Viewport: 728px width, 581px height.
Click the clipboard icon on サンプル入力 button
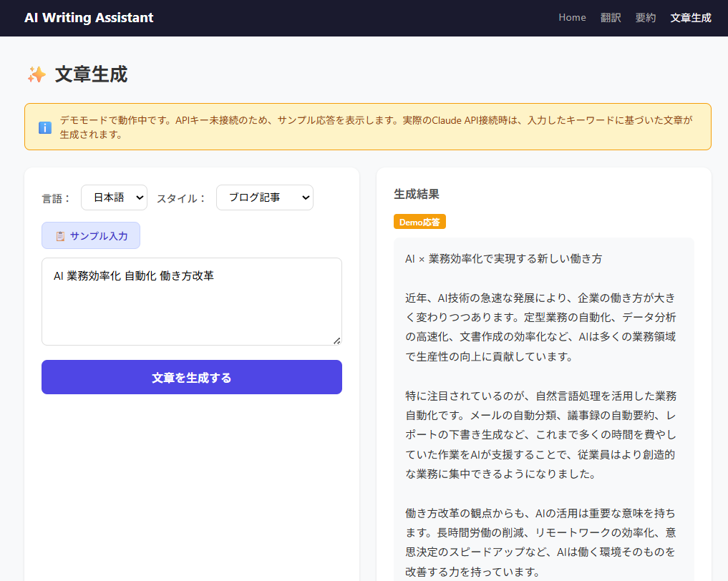click(60, 236)
